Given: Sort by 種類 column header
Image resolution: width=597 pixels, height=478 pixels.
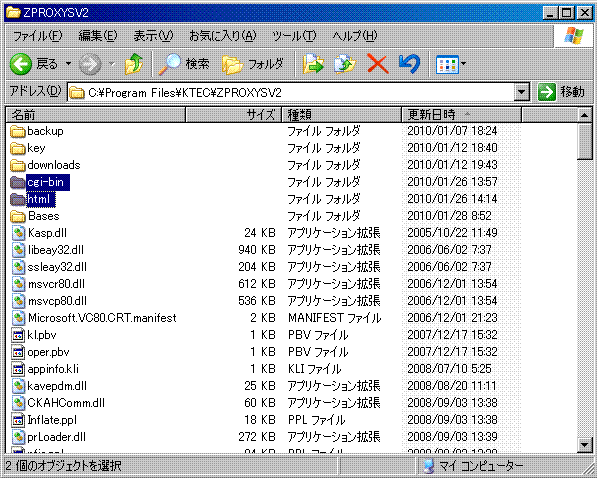Looking at the screenshot, I should [x=342, y=115].
